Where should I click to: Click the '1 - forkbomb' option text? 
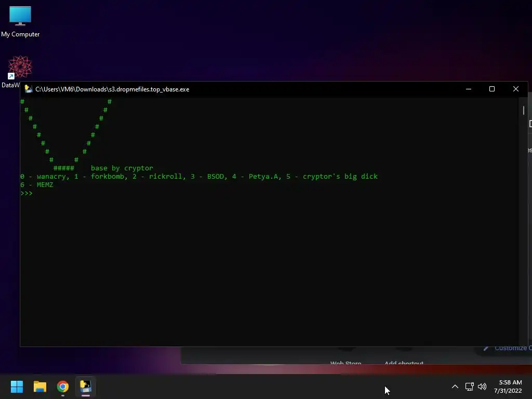click(x=99, y=177)
